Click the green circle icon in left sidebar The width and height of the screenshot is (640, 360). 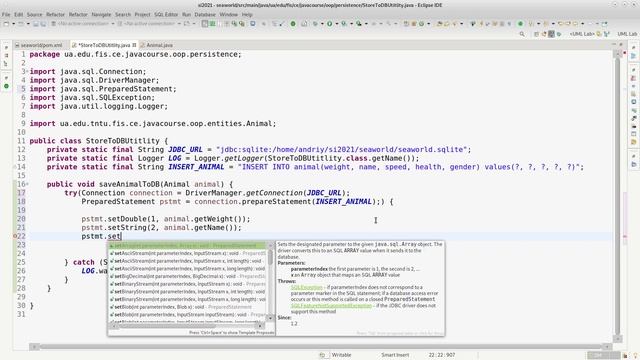6,86
